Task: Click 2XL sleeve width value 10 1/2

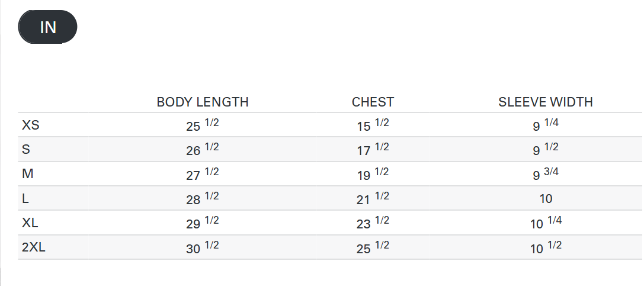Action: coord(545,248)
